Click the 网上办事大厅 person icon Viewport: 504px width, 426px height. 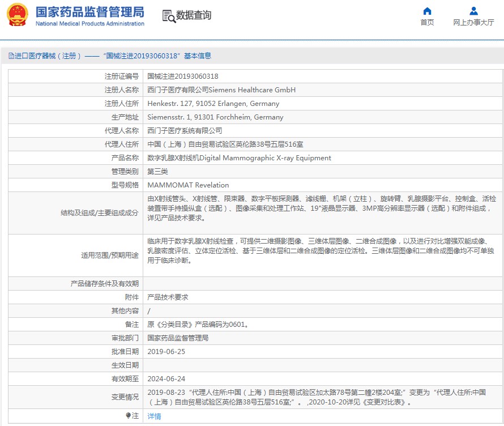pos(473,11)
